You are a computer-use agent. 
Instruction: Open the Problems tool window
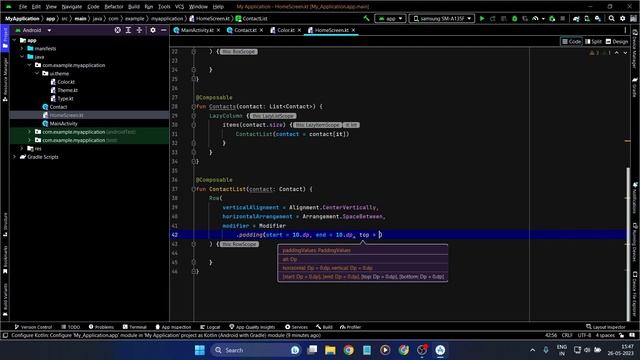pos(101,327)
